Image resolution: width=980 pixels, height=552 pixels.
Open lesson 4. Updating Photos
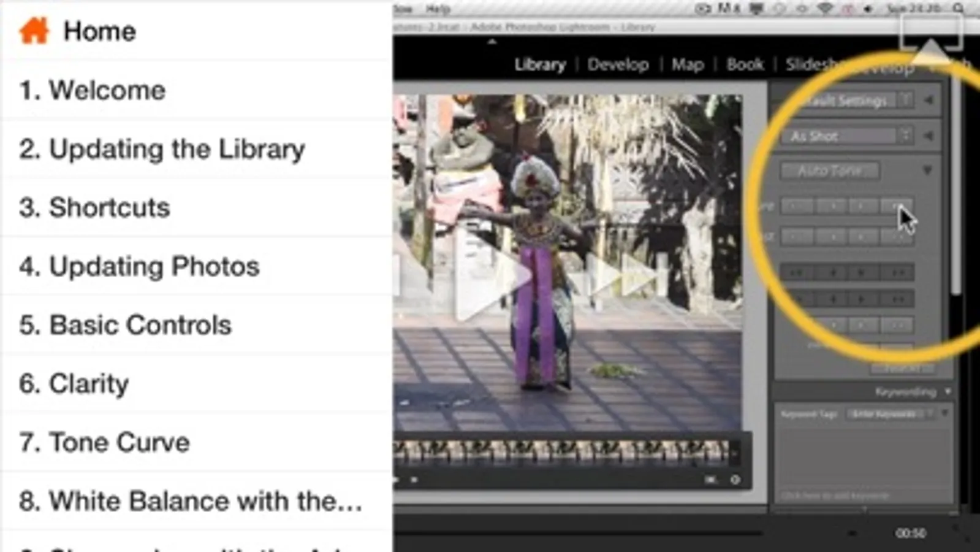196,266
